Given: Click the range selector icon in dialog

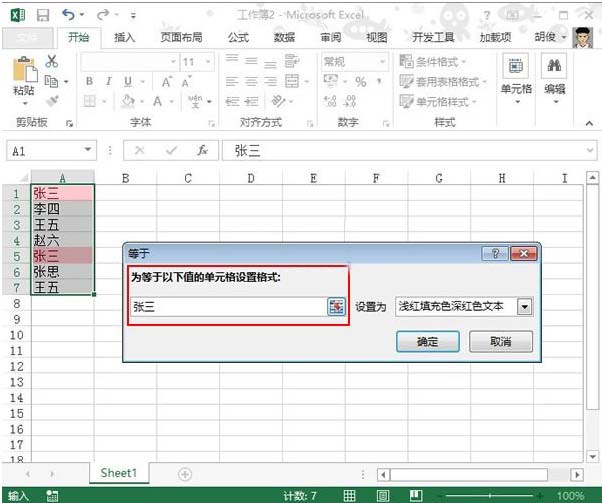Looking at the screenshot, I should (x=336, y=307).
